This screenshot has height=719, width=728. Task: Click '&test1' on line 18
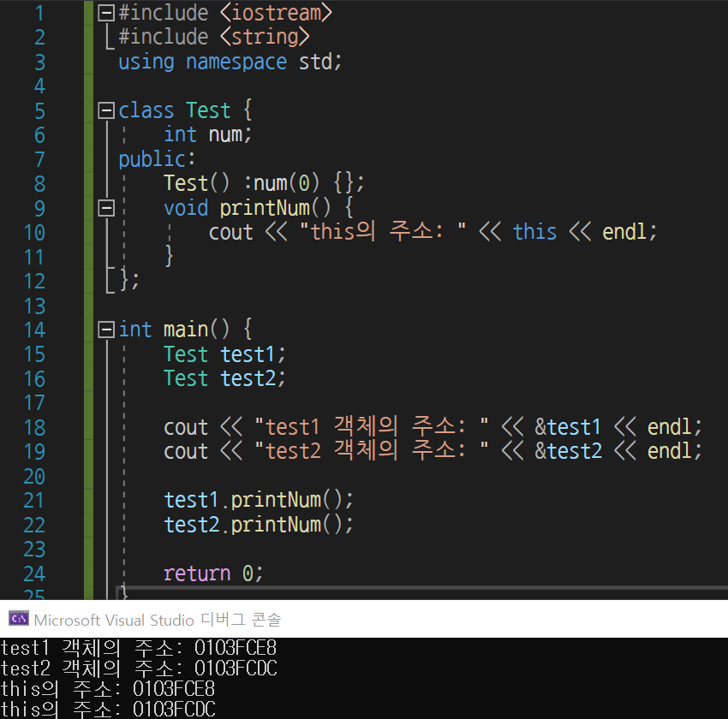(568, 427)
